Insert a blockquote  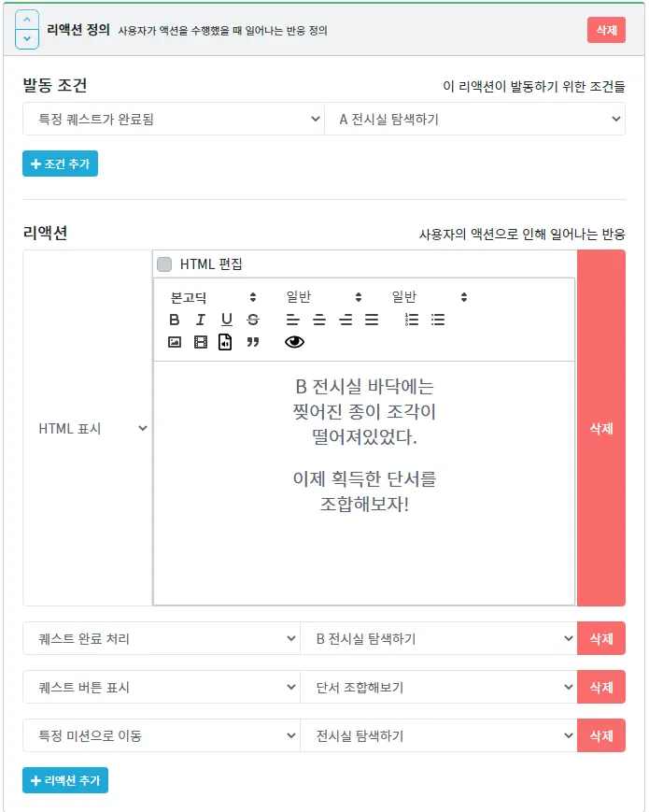coord(252,342)
